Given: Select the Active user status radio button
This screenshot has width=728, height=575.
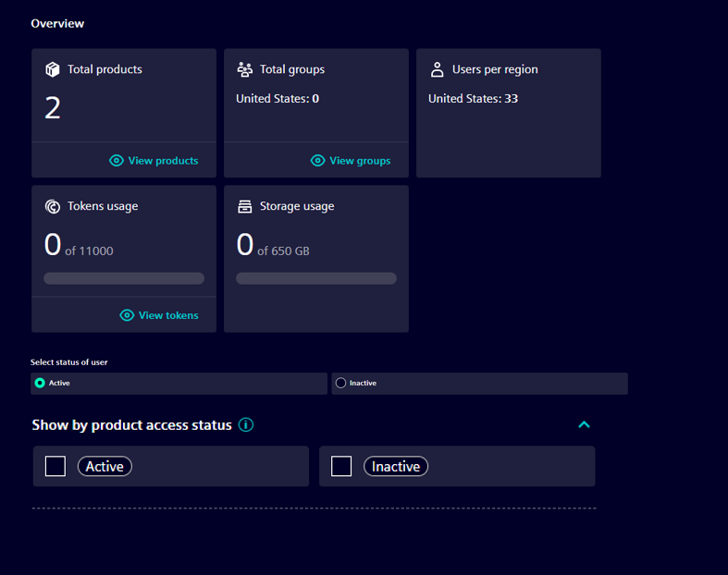Looking at the screenshot, I should point(40,383).
